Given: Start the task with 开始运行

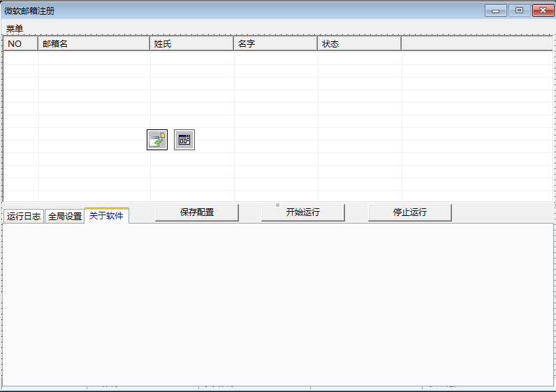Looking at the screenshot, I should point(303,212).
